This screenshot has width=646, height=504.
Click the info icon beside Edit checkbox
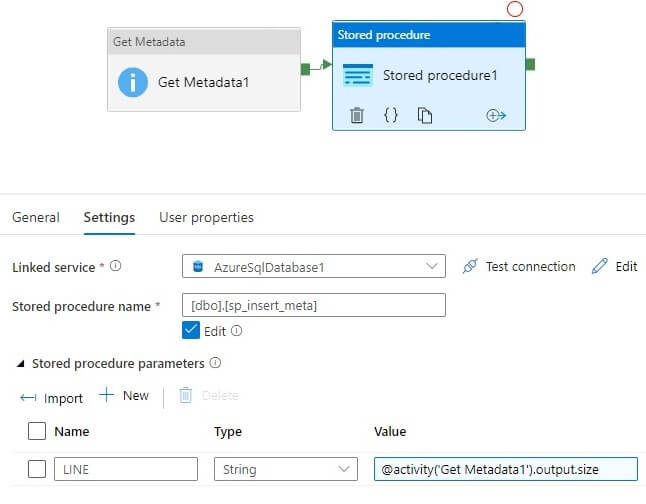(237, 330)
